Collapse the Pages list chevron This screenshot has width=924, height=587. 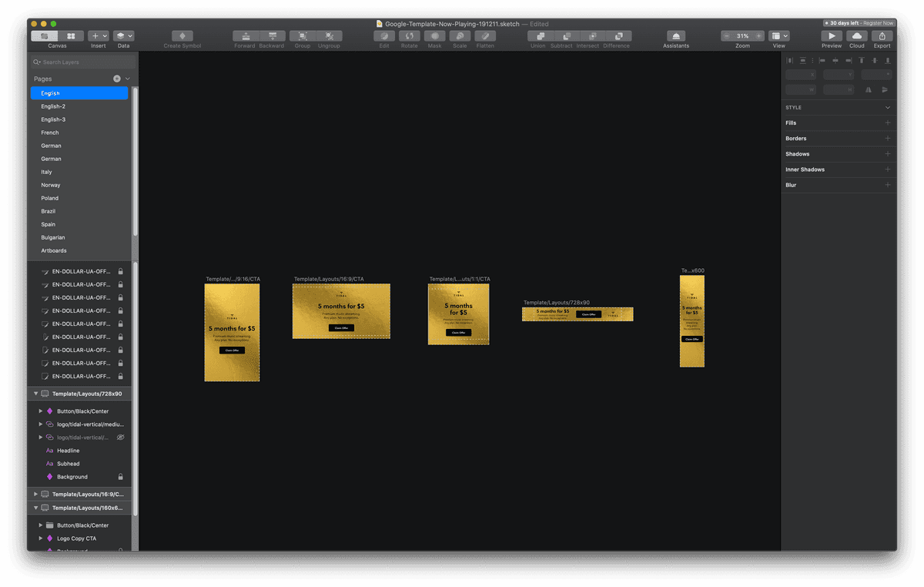(x=128, y=79)
